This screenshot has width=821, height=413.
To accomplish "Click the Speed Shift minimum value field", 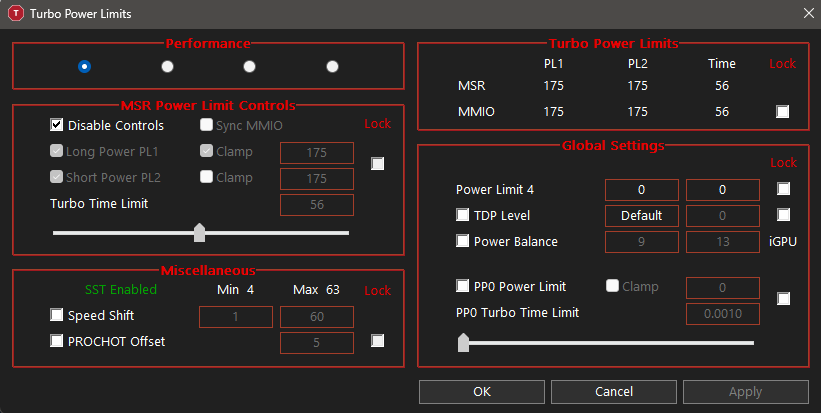I will pyautogui.click(x=236, y=317).
